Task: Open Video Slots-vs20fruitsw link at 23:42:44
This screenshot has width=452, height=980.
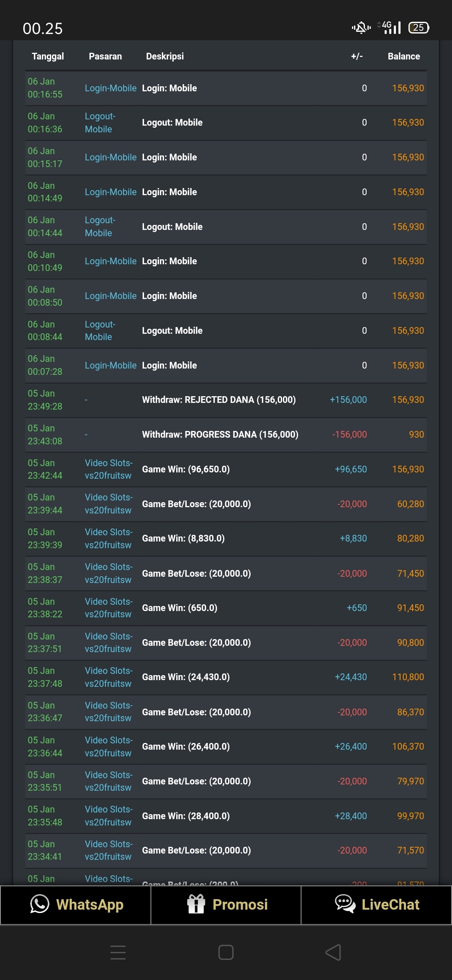Action: [108, 469]
